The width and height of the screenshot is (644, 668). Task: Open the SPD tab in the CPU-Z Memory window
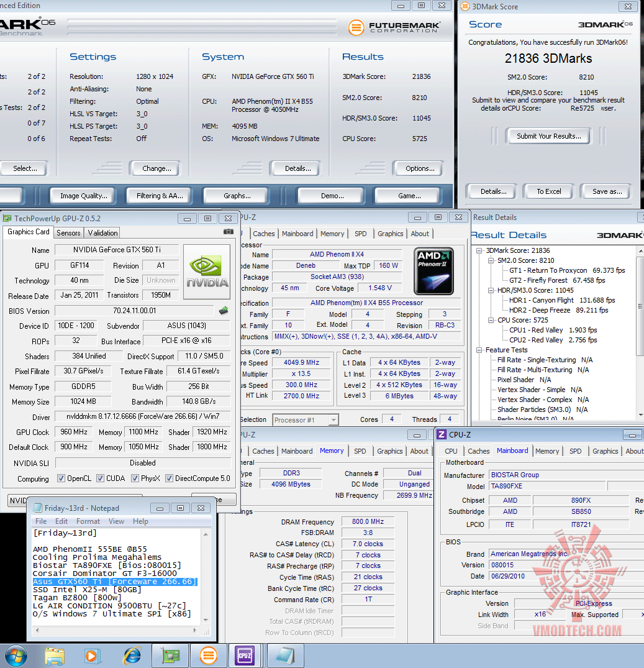360,451
